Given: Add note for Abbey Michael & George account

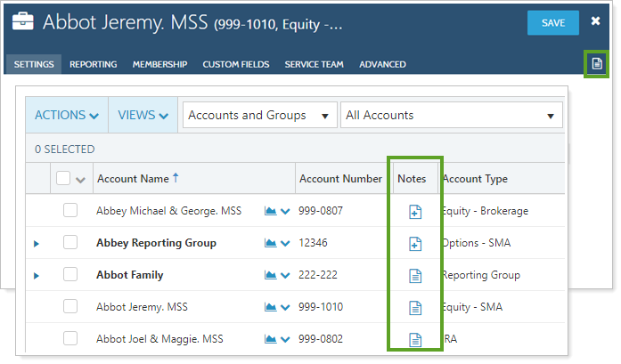Looking at the screenshot, I should (x=414, y=211).
